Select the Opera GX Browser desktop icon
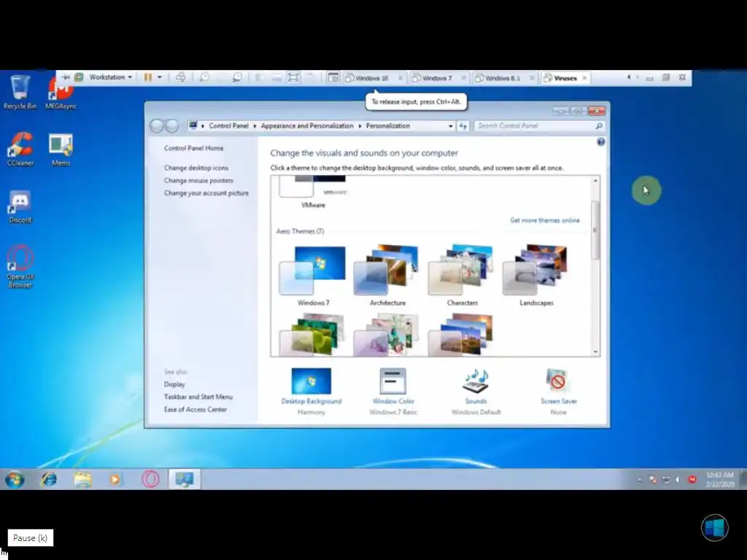Viewport: 747px width, 560px height. click(x=20, y=267)
